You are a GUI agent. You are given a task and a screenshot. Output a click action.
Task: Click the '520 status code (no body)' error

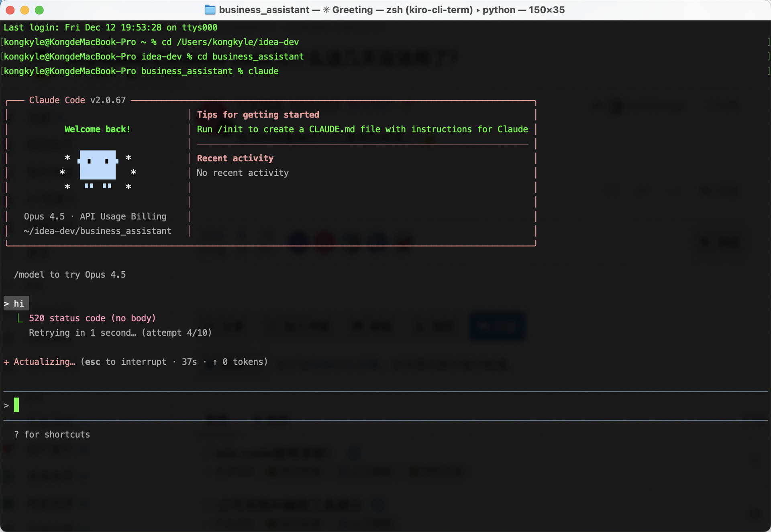(92, 319)
